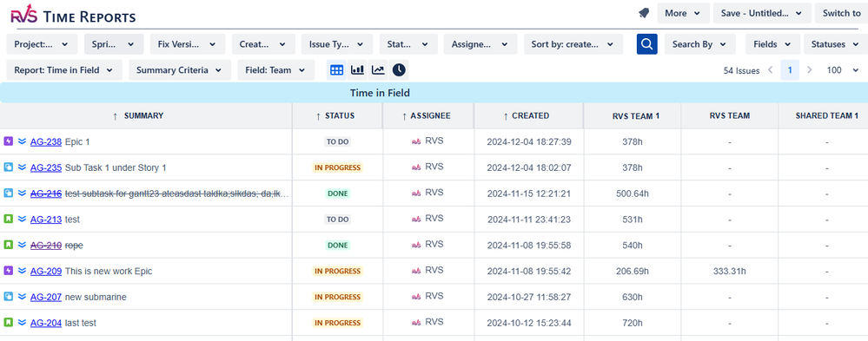Click the blue search magnifier button
Screen dimensions: 868x341
point(646,44)
